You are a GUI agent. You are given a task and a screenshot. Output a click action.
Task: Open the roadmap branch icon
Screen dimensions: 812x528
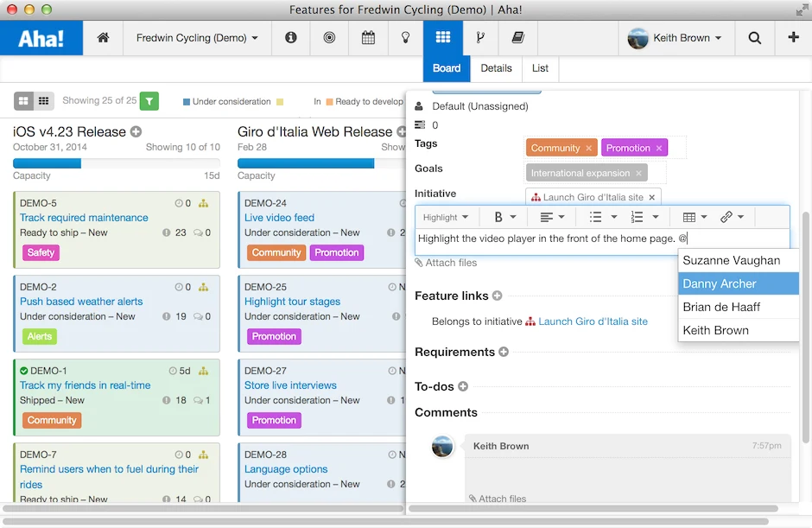click(480, 37)
